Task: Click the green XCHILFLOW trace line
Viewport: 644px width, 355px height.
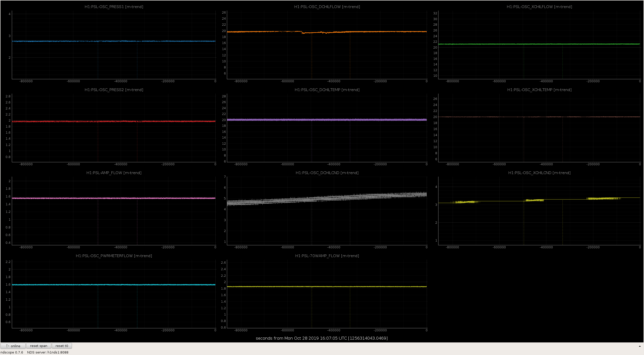Action: [x=539, y=44]
